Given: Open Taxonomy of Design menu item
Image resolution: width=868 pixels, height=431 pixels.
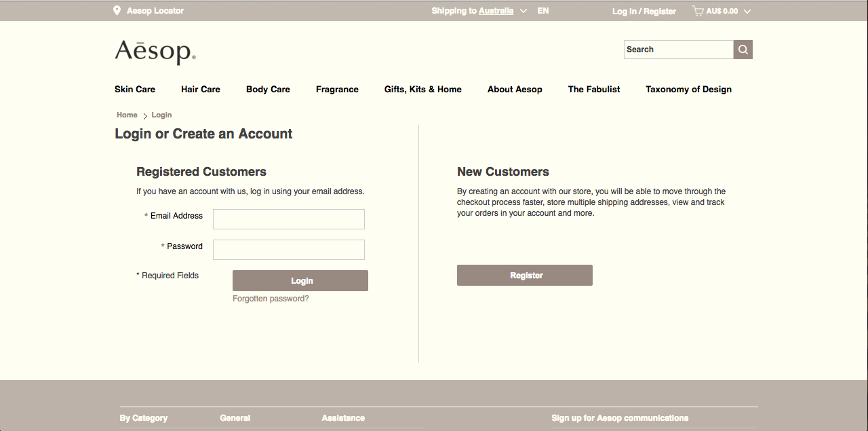Looking at the screenshot, I should point(688,89).
